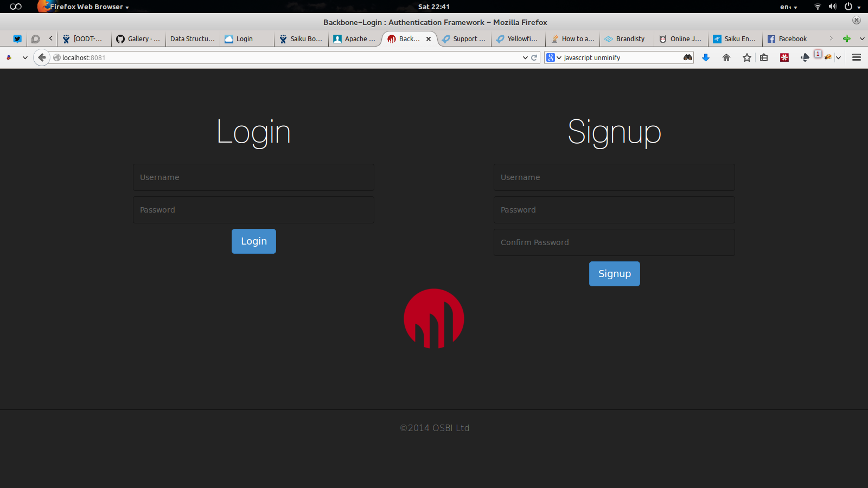The height and width of the screenshot is (488, 868).
Task: Click the dark shapes extension icon near the badge
Action: [x=805, y=57]
